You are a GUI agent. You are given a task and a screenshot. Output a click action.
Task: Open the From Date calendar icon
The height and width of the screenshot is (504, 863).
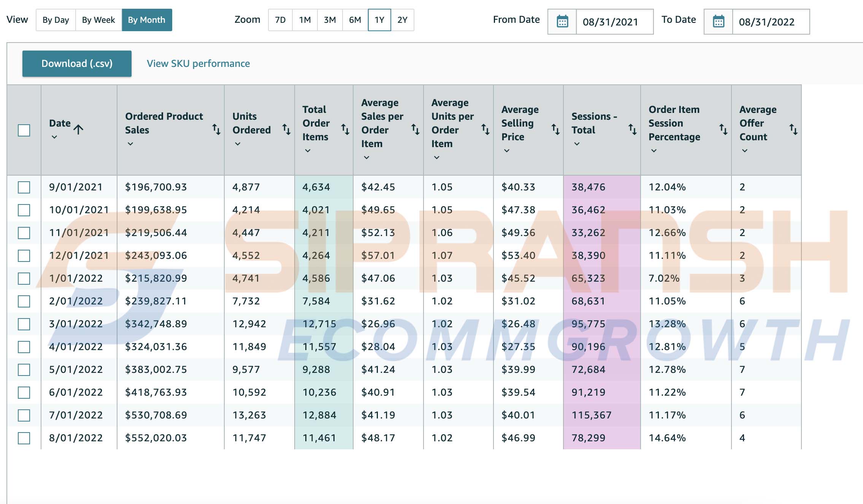coord(562,22)
